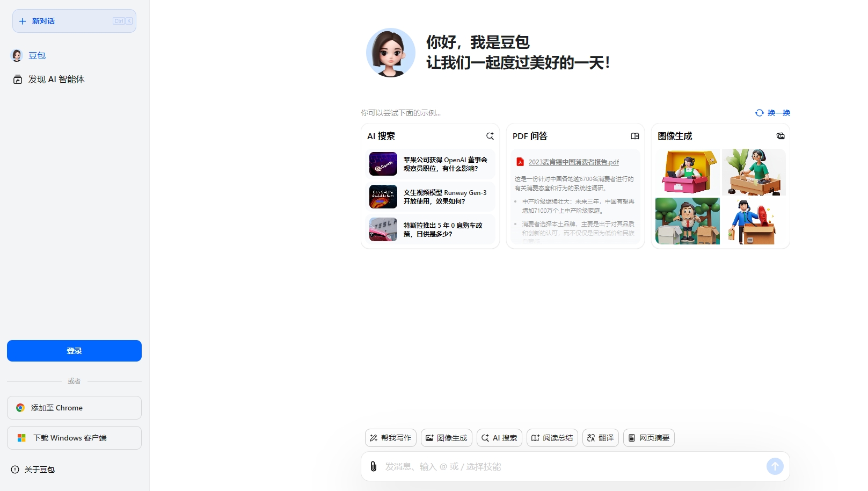
Task: Click the search refresh icon on the AI 搜索 card
Action: (x=490, y=136)
